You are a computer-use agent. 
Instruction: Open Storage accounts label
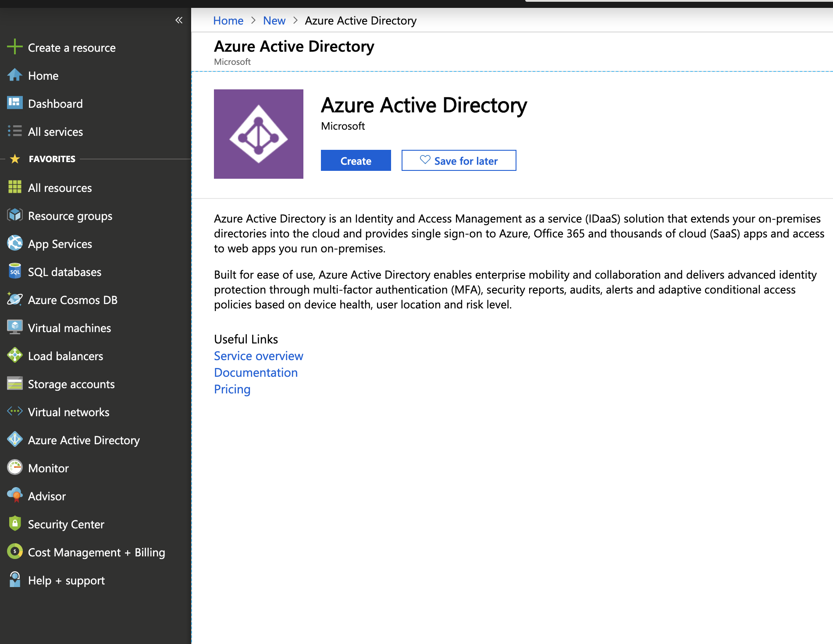(x=71, y=384)
